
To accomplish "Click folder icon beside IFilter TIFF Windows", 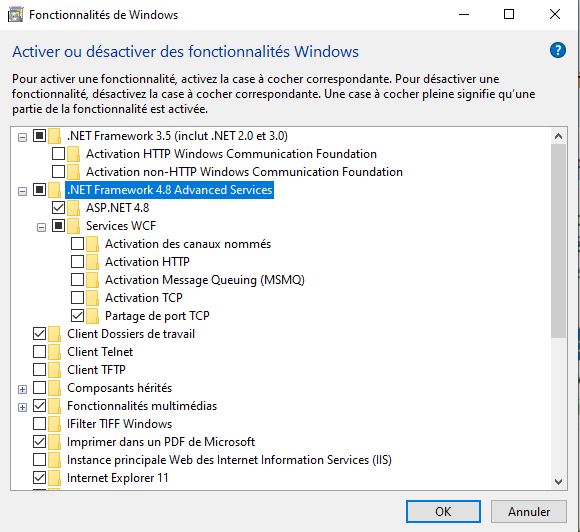I will coord(54,424).
